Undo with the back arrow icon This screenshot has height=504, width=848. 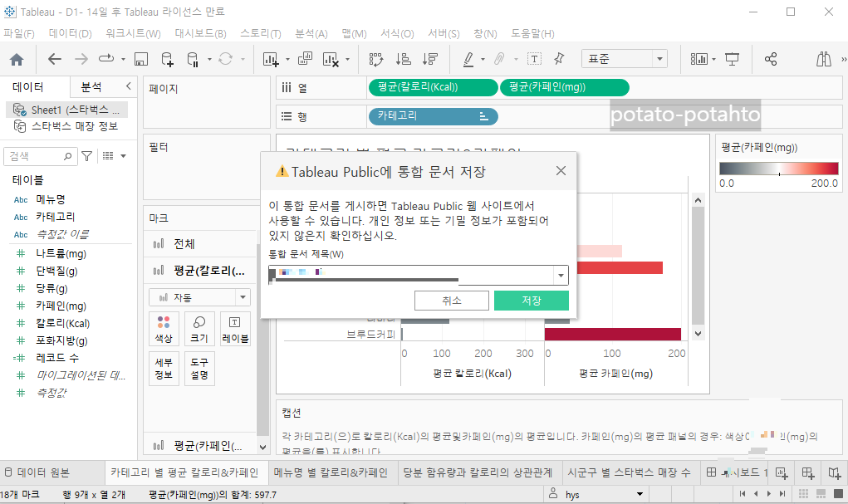click(55, 59)
